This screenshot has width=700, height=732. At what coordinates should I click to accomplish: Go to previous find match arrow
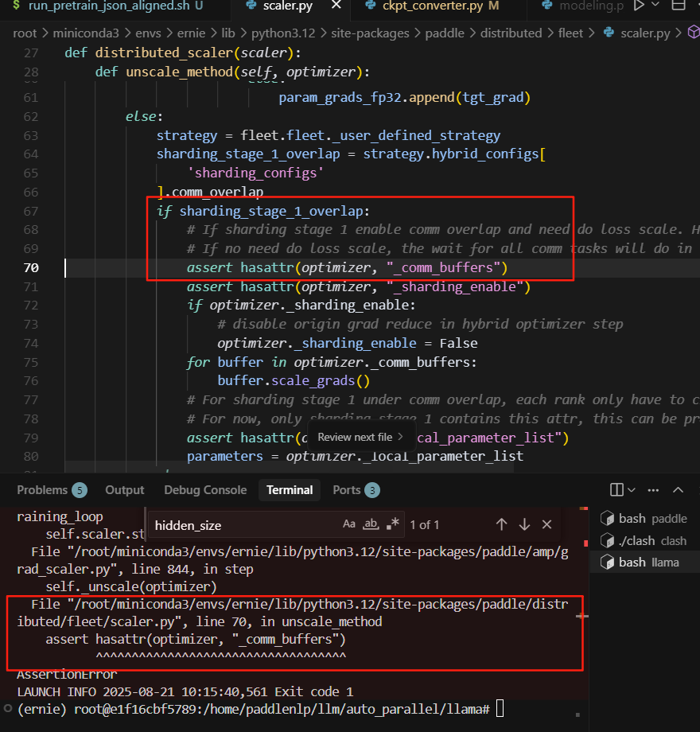(501, 524)
